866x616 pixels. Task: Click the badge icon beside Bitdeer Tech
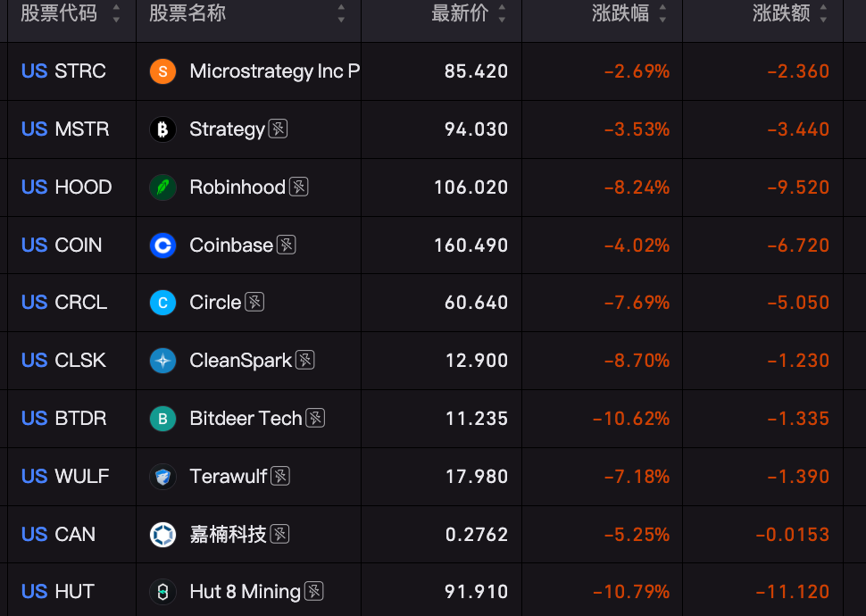[x=315, y=418]
